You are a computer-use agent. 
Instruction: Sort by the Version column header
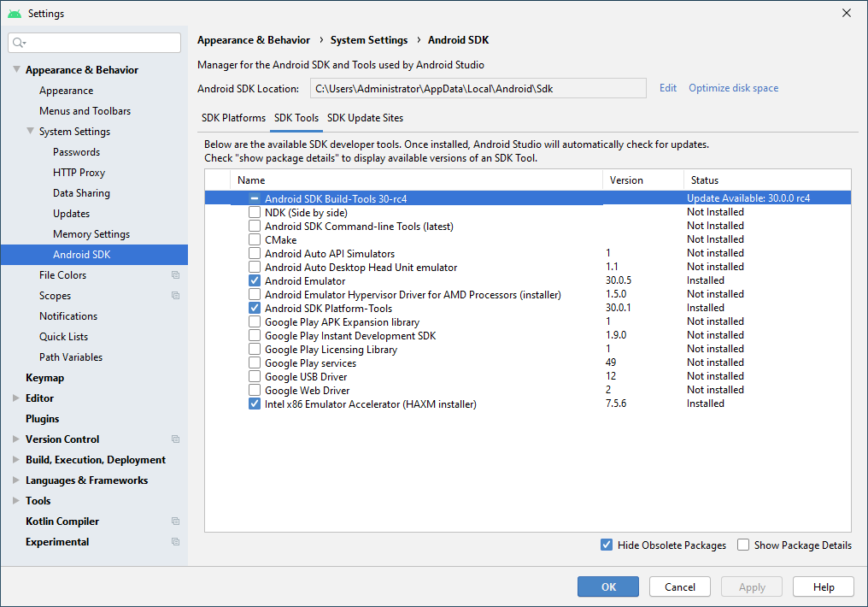[643, 180]
